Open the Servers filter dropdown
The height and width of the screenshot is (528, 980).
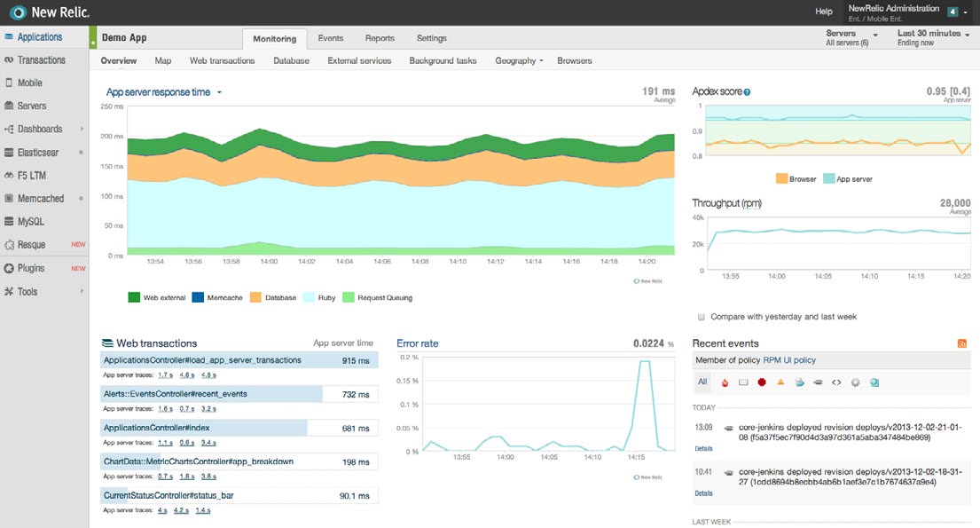(851, 37)
